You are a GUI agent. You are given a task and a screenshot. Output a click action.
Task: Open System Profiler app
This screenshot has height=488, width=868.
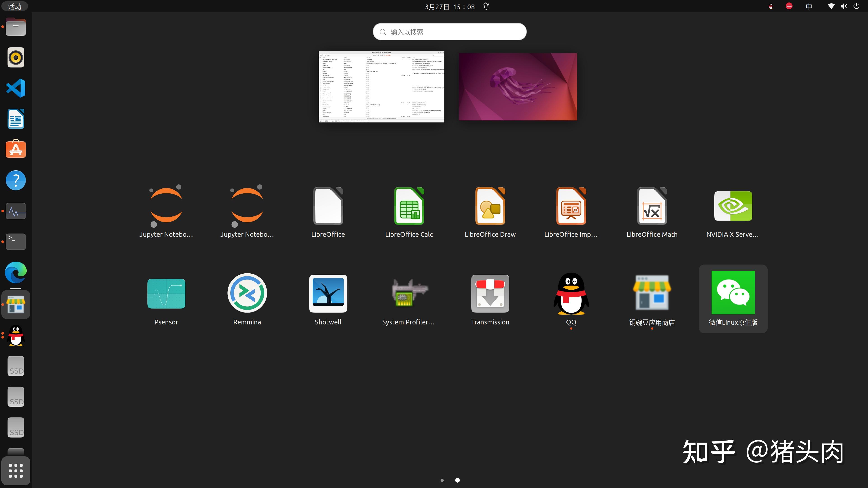coord(409,294)
